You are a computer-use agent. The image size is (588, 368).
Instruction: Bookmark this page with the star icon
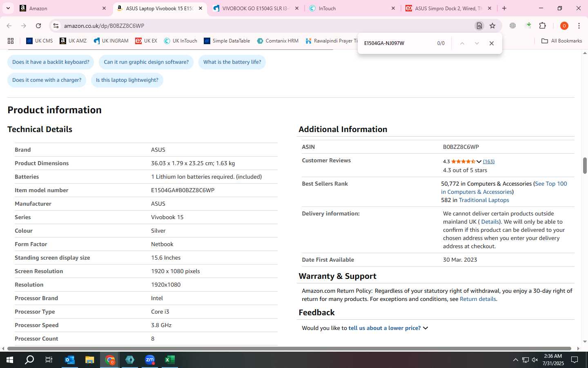(x=492, y=26)
